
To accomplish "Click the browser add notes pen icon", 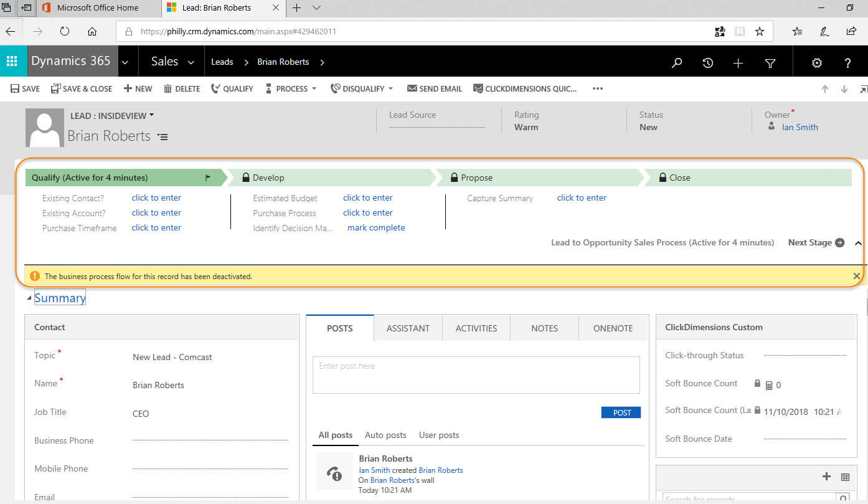I will click(824, 31).
